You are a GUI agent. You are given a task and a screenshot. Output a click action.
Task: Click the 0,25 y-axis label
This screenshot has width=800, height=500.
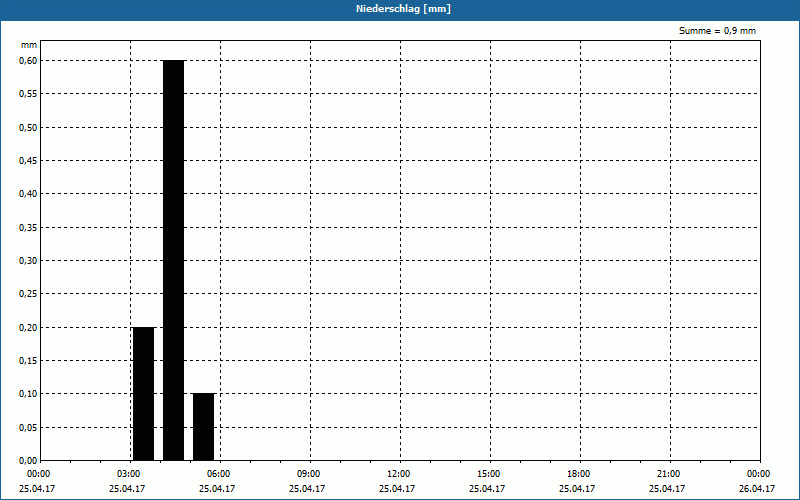[28, 294]
